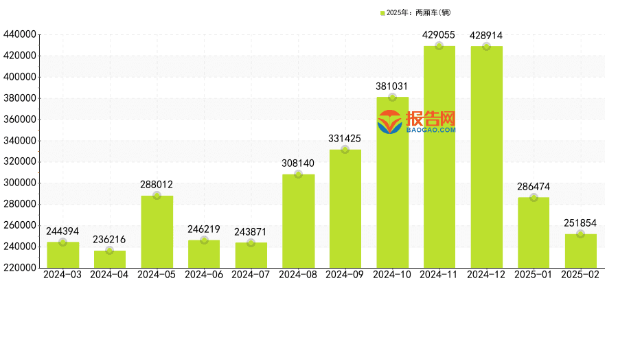Click y-axis value 300000

(x=20, y=183)
